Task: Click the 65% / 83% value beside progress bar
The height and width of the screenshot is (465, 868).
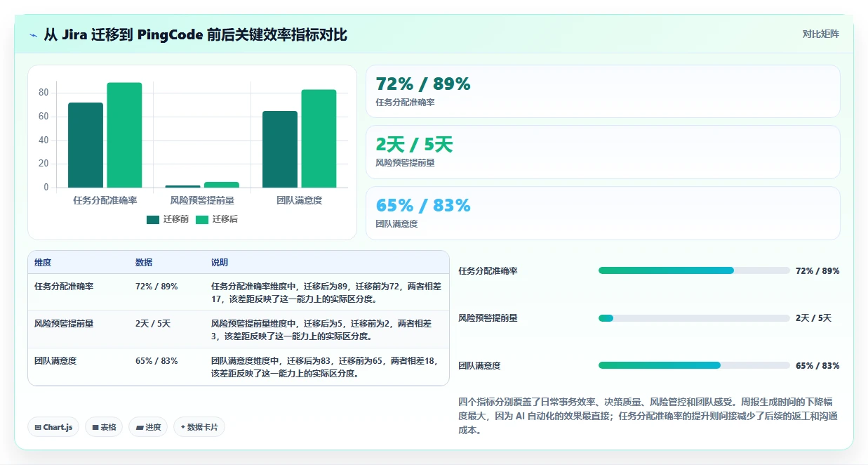Action: pyautogui.click(x=817, y=366)
